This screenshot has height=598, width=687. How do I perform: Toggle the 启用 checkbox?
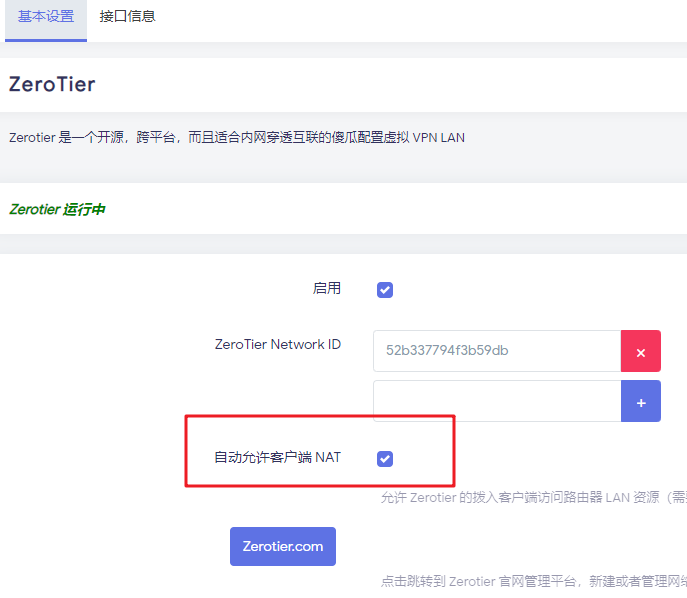pos(385,290)
